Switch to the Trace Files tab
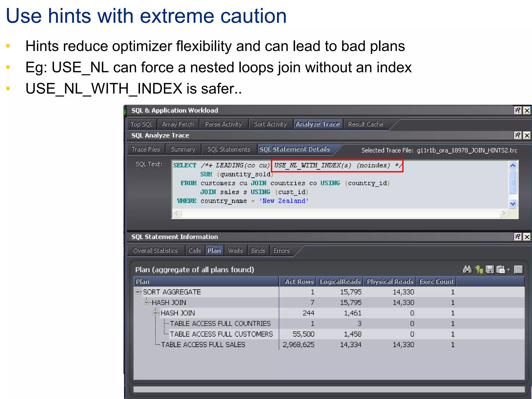This screenshot has height=399, width=532. pos(146,149)
